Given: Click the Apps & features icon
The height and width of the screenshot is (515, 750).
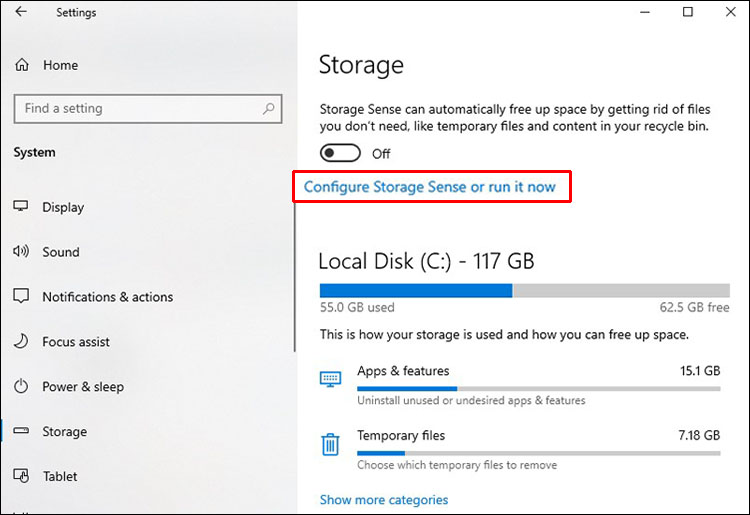Looking at the screenshot, I should (330, 378).
